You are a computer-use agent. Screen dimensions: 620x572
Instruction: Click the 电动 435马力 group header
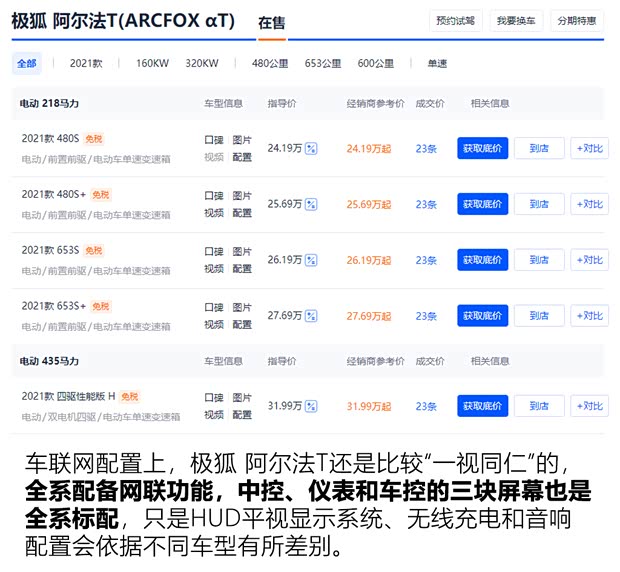pyautogui.click(x=49, y=361)
